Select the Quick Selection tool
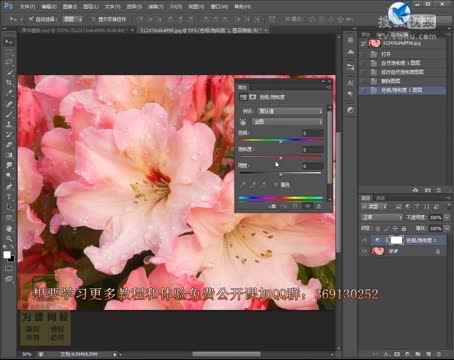Image resolution: width=454 pixels, height=360 pixels. [x=9, y=72]
